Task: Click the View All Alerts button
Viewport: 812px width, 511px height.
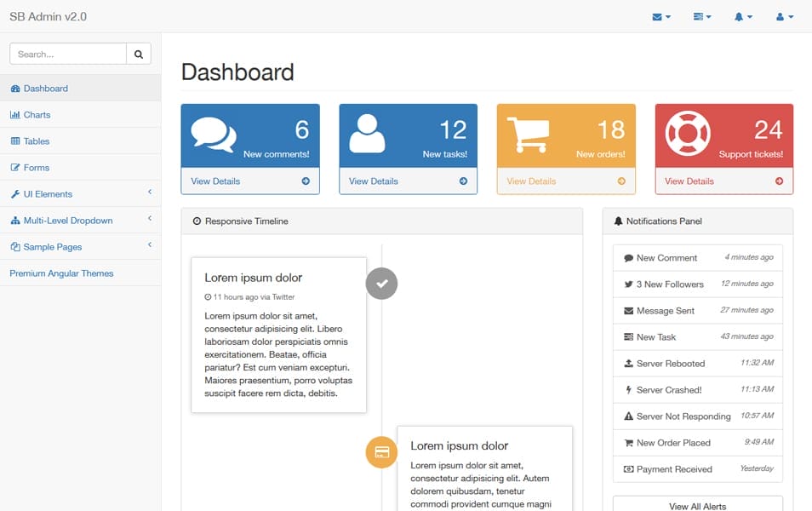Action: click(x=698, y=506)
